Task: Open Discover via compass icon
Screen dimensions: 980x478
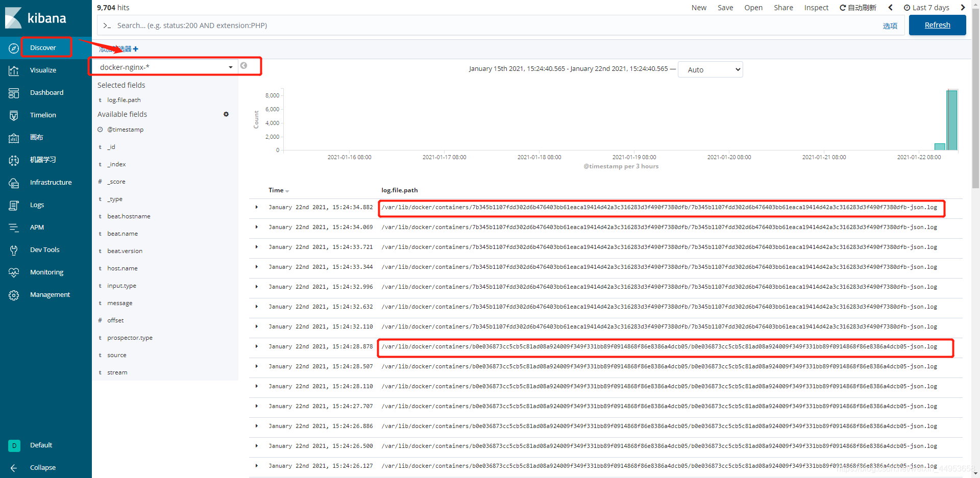Action: coord(14,48)
